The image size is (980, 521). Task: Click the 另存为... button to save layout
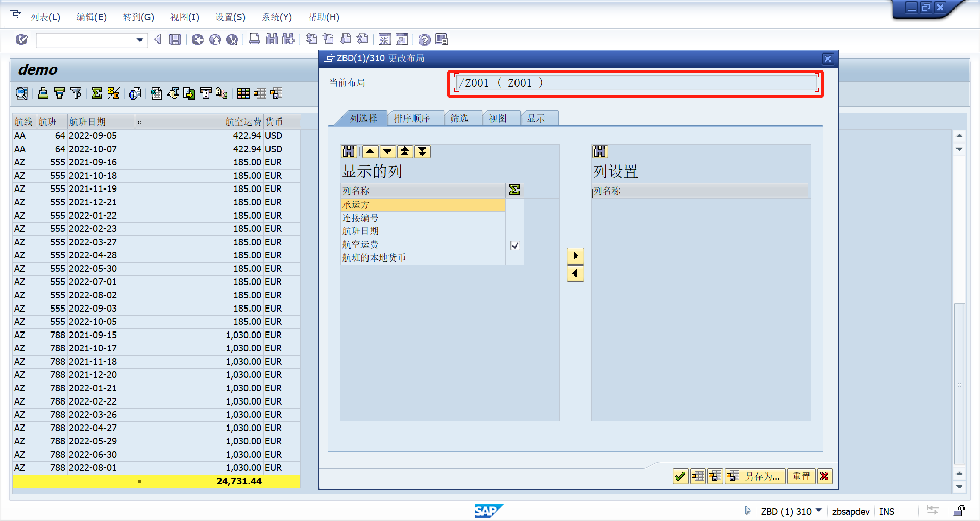click(x=755, y=476)
